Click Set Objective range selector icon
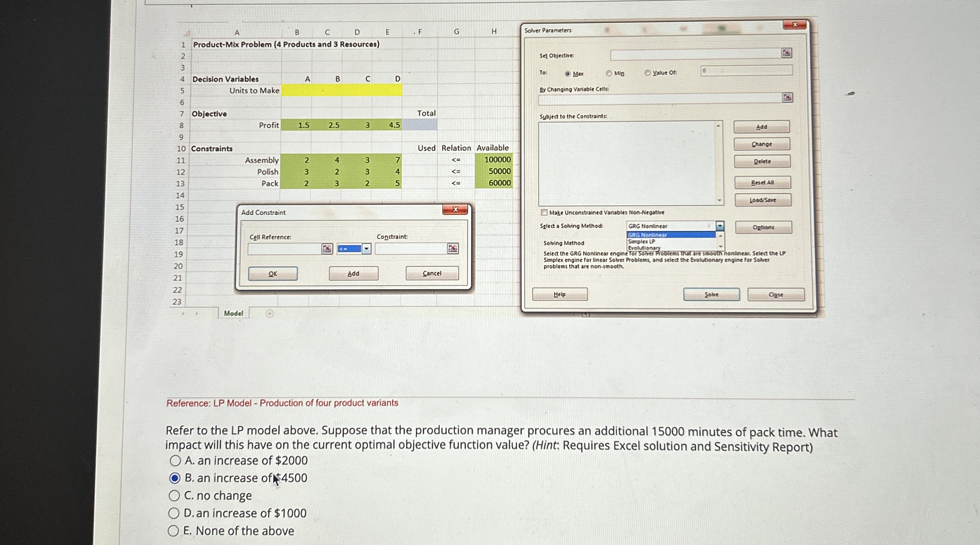The image size is (980, 545). tap(786, 53)
